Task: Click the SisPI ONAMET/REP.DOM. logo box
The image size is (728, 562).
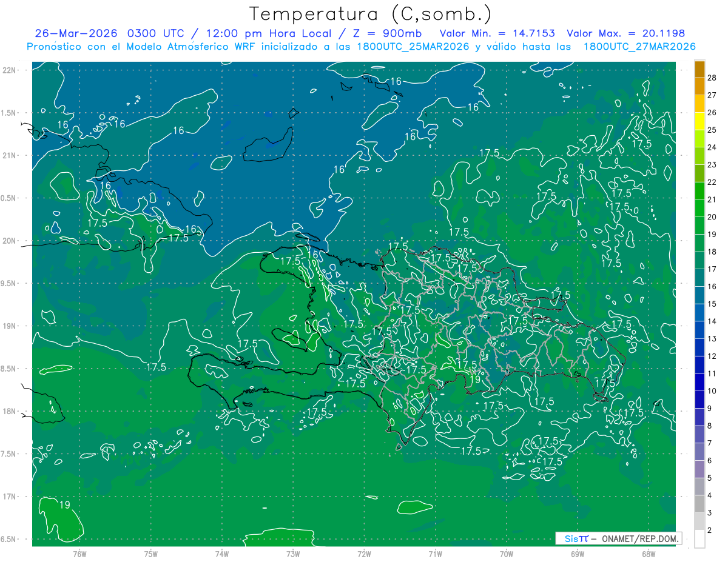Action: tap(618, 538)
